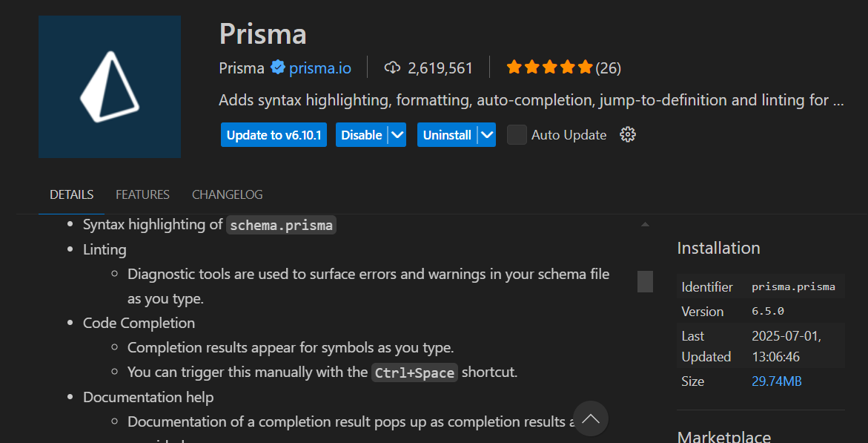Click the details pane scrollbar thumb
This screenshot has width=868, height=443.
pyautogui.click(x=645, y=281)
